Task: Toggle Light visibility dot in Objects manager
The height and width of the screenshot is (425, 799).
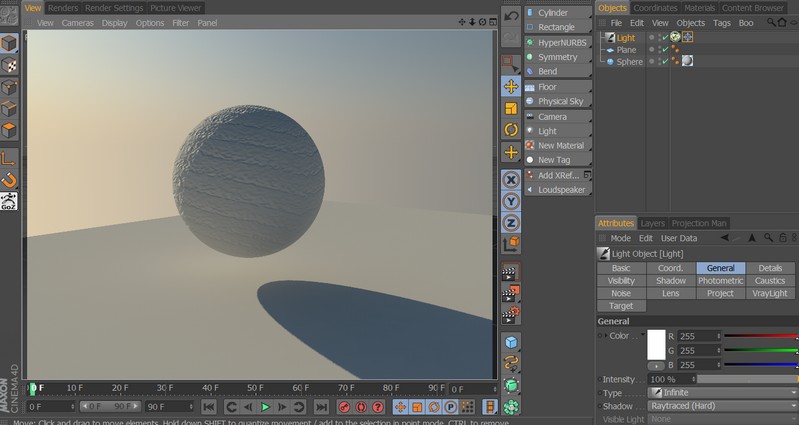Action: click(x=651, y=37)
